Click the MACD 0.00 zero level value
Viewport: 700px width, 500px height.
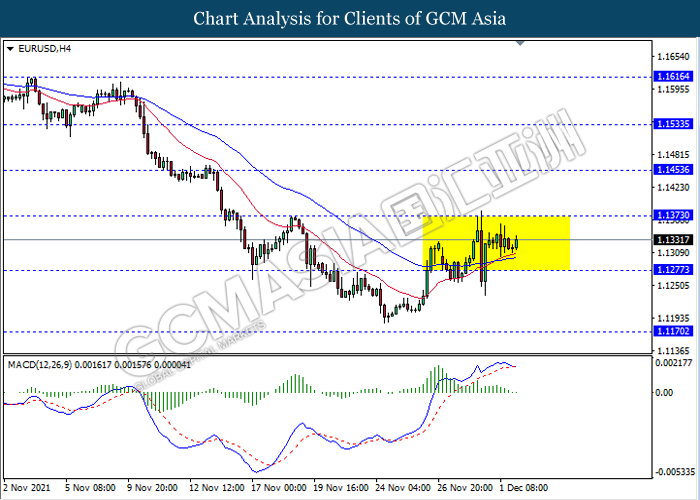point(664,392)
